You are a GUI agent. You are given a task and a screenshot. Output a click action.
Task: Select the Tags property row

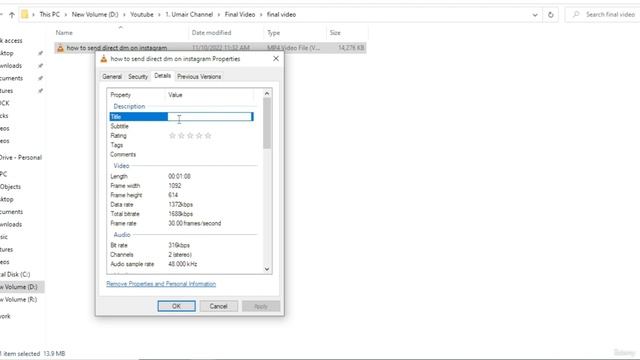point(182,145)
